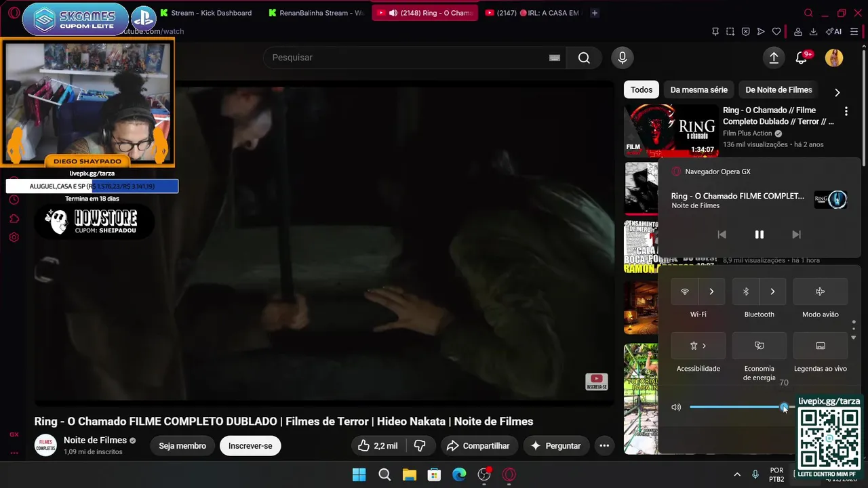
Task: Open options for Ring recommended video
Action: [846, 111]
